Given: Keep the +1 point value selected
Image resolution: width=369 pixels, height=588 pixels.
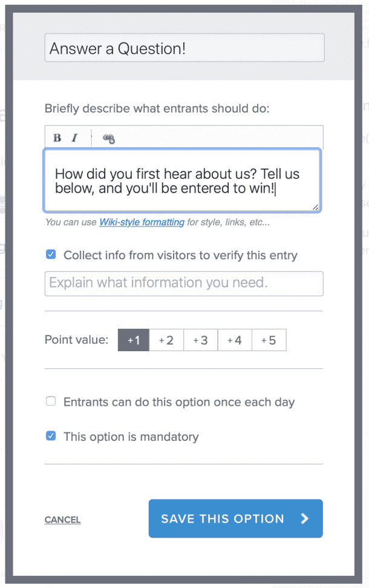Looking at the screenshot, I should pyautogui.click(x=133, y=340).
